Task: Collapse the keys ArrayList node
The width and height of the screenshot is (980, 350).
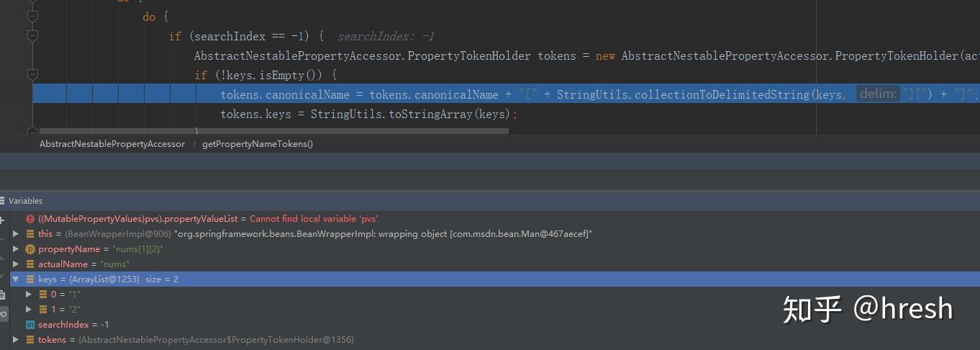Action: click(x=16, y=279)
